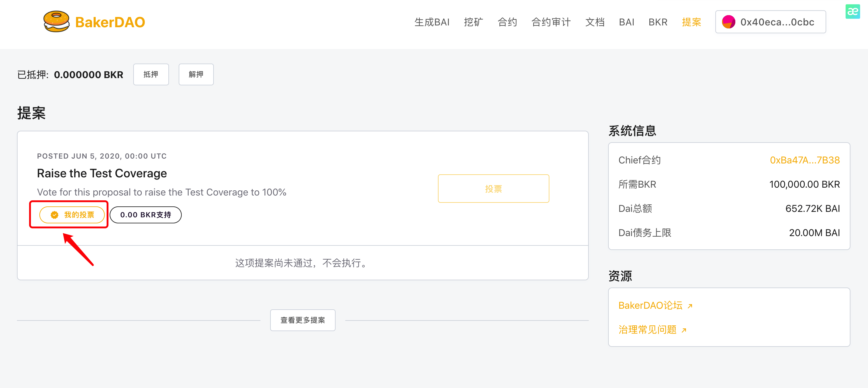The image size is (868, 388).
Task: Open the 生成BAI menu item
Action: 432,22
